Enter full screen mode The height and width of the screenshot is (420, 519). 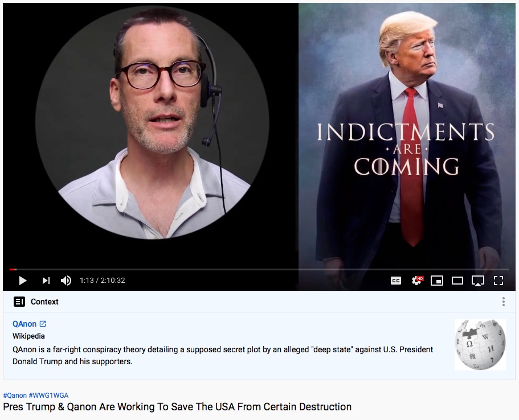498,281
